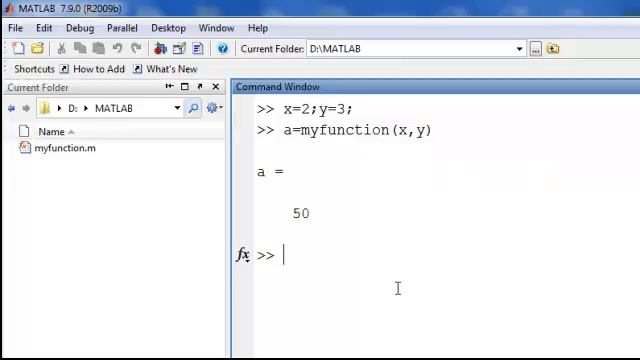The image size is (640, 360).
Task: Undock the Current Folder panel
Action: [x=200, y=86]
